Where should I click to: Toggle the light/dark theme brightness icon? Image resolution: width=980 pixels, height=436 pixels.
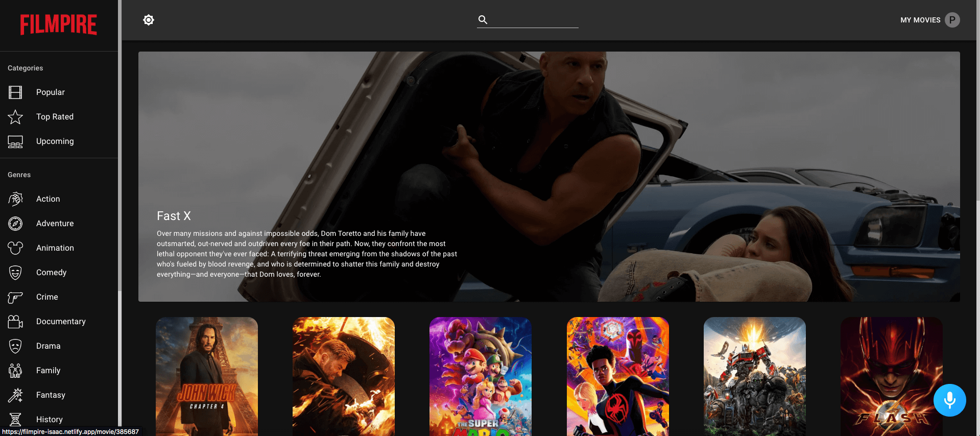(x=149, y=20)
